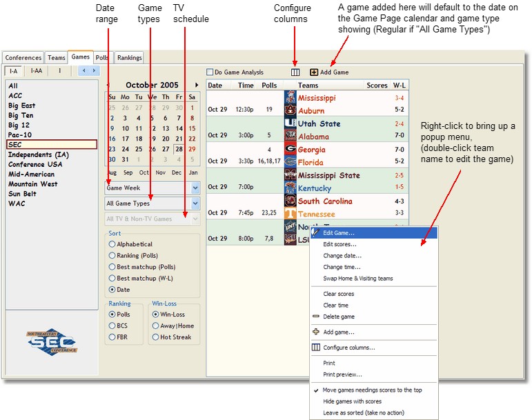Select Away|Home win-loss option

pyautogui.click(x=155, y=326)
